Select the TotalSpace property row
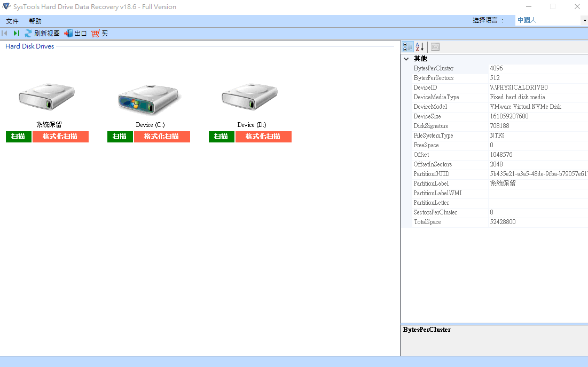Screen dimensions: 588x367 coord(500,222)
